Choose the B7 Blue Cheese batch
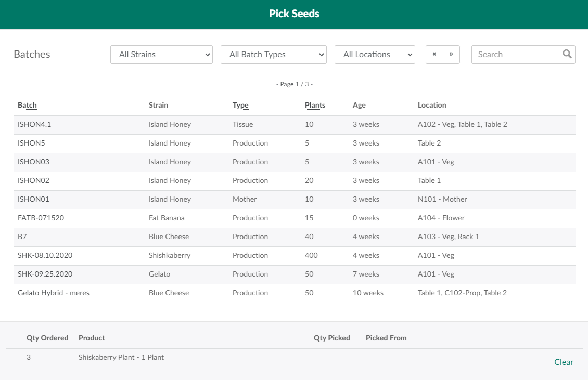This screenshot has width=588, height=380. 22,237
